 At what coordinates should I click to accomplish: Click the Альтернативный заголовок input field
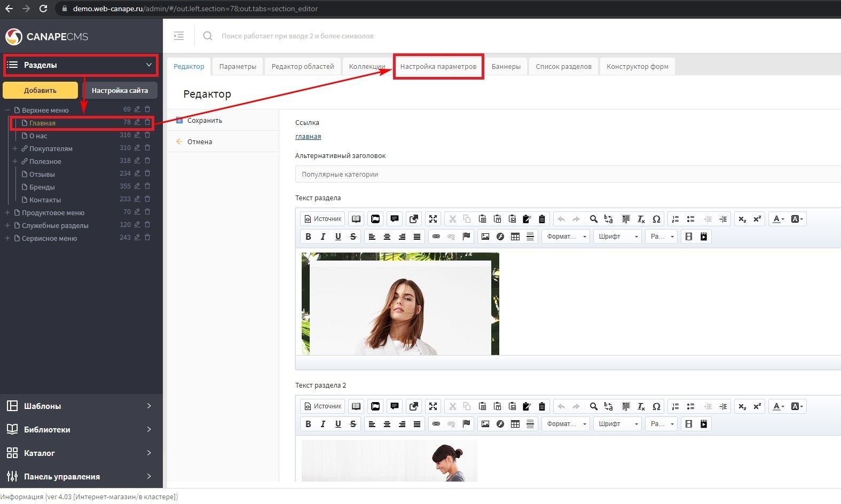coord(566,175)
